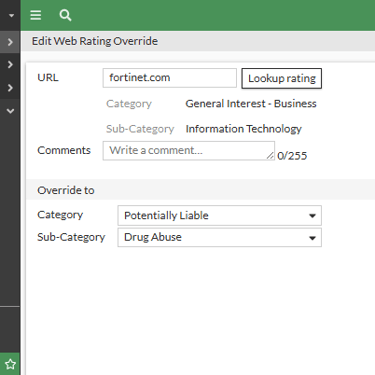Collapse the downward-pointing sidebar chevron
375x375 pixels.
[x=10, y=111]
